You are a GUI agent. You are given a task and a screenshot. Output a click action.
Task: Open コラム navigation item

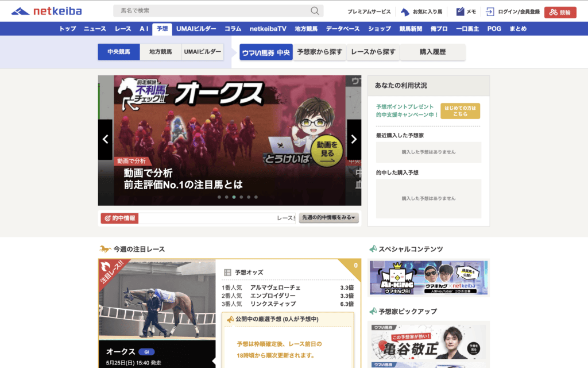pos(233,29)
